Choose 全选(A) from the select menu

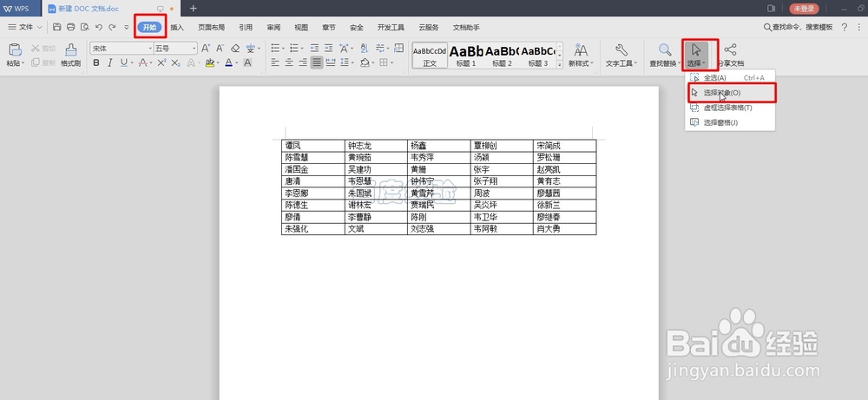pos(730,78)
